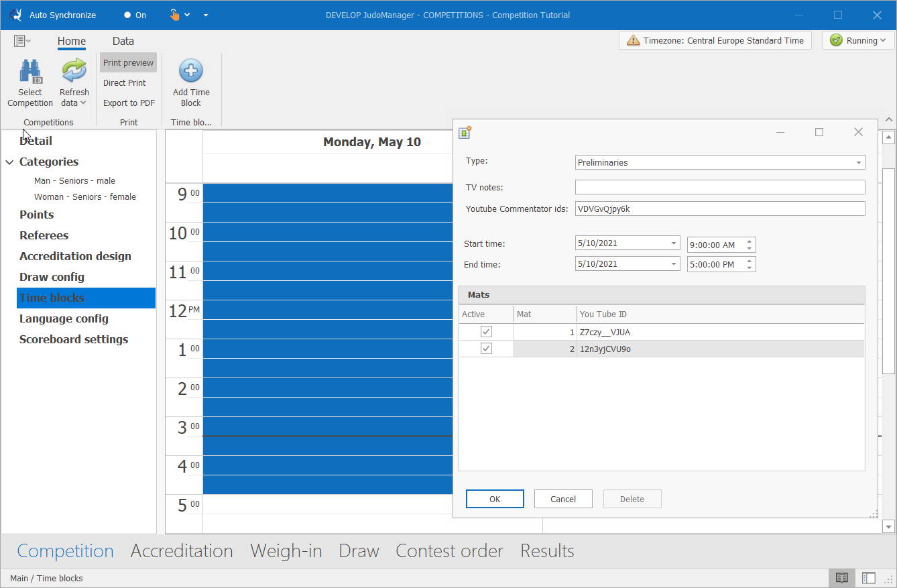Switch to the Data ribbon tab
Screen dimensions: 897x588
123,41
